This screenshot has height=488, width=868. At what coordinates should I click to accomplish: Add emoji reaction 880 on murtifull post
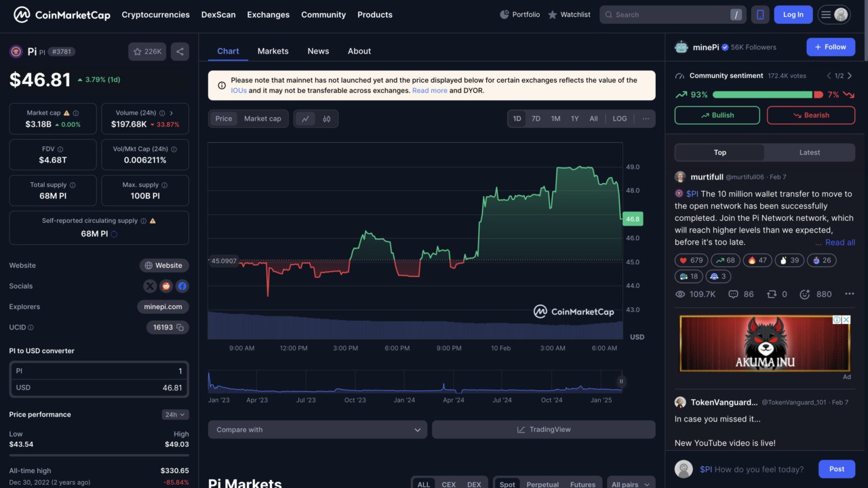coord(816,294)
